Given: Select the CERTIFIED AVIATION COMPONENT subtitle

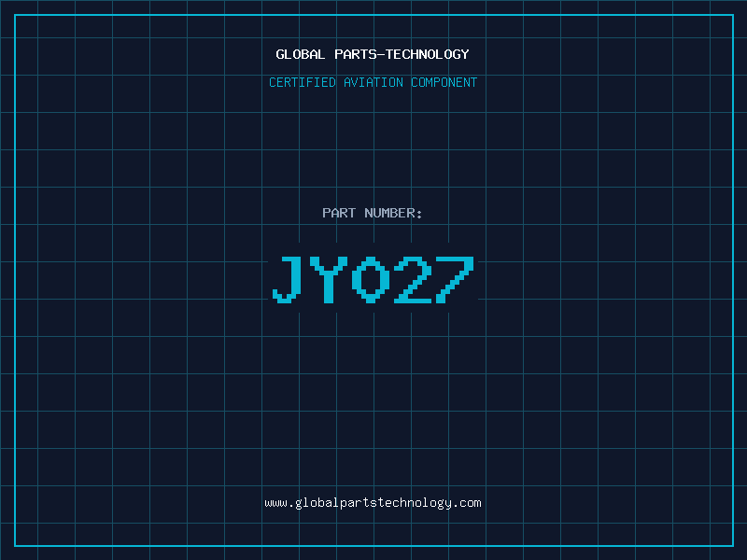Looking at the screenshot, I should [373, 82].
